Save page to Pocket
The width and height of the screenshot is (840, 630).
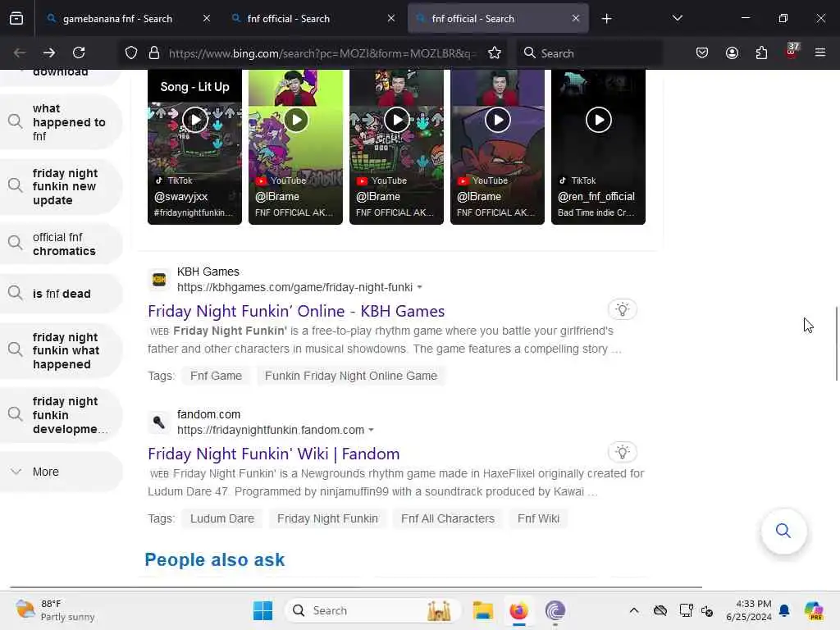tap(702, 53)
